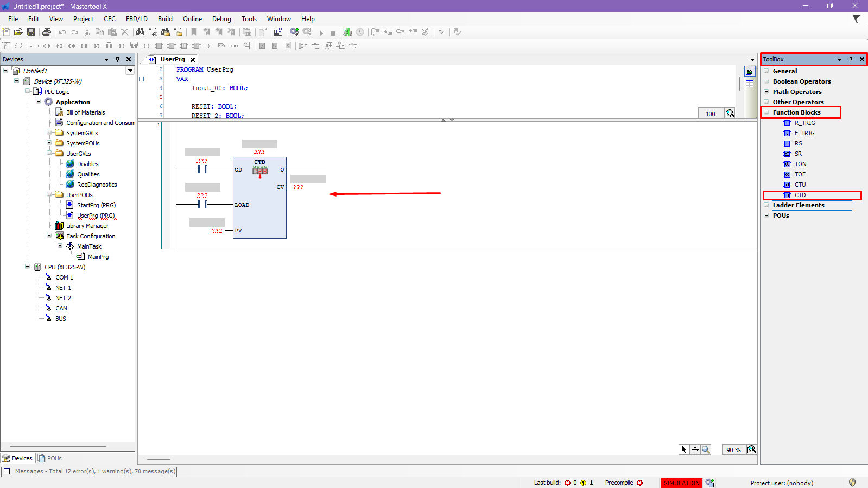Click the Print icon in the toolbar
The height and width of the screenshot is (488, 868).
(47, 33)
